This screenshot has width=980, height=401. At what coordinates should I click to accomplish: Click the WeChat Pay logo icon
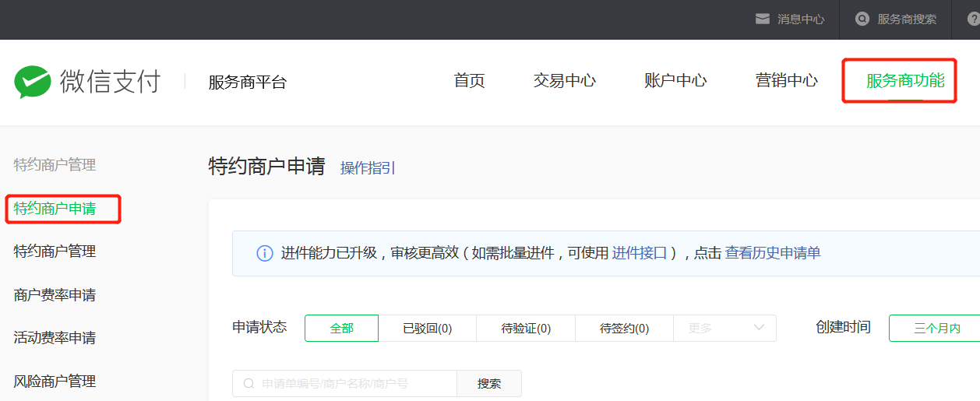coord(33,82)
